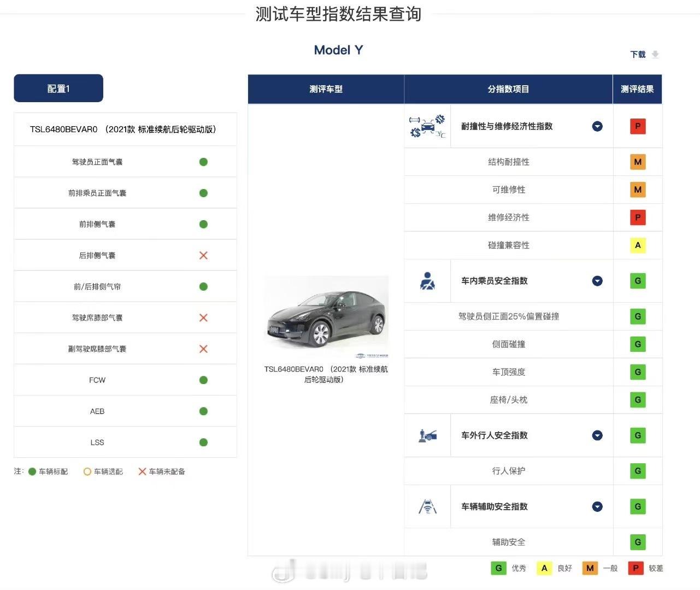
Task: Click the G rating for 行人保护
Action: 638,471
